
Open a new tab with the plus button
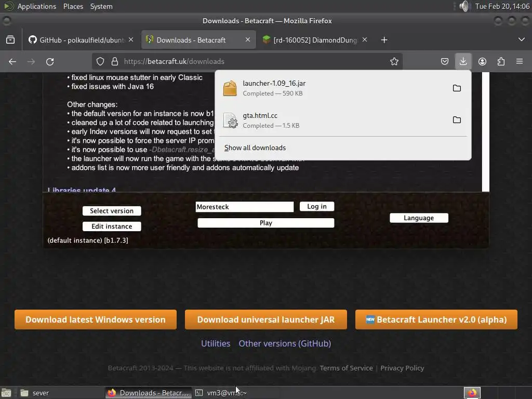click(384, 40)
